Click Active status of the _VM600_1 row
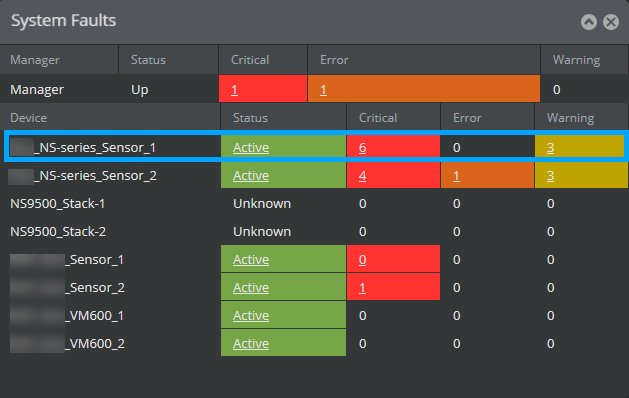 [x=251, y=316]
